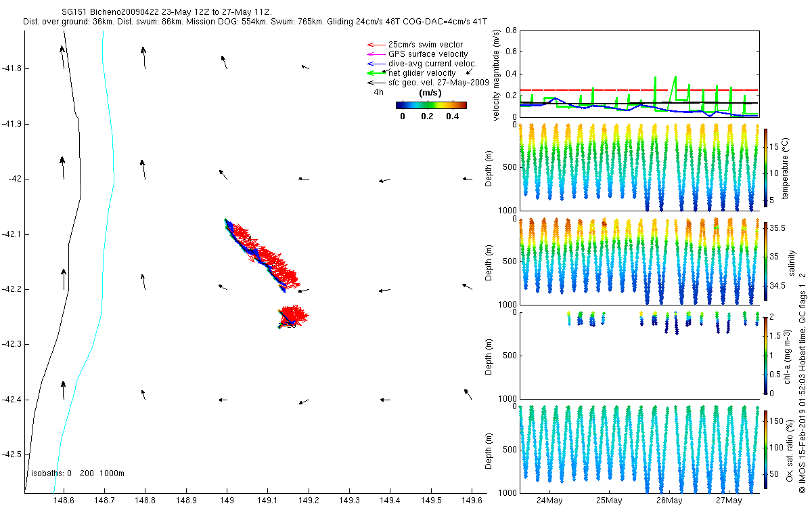Click the -42.3 latitude tick label
The width and height of the screenshot is (812, 508).
pos(12,344)
